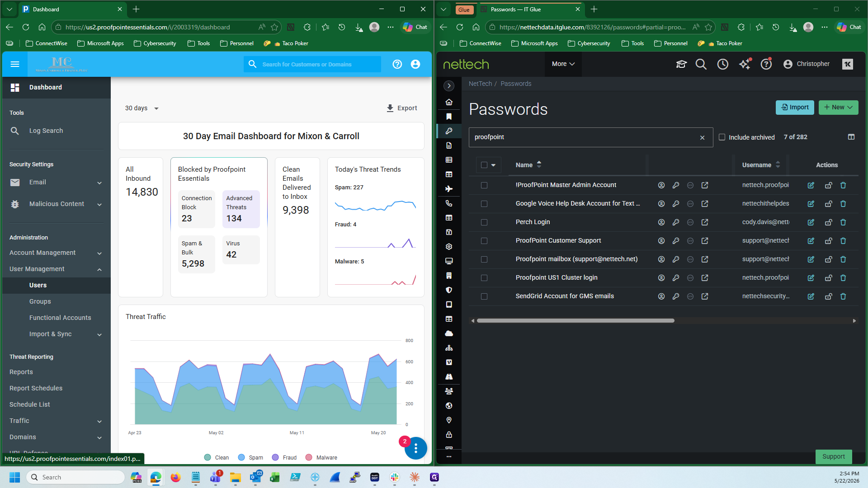This screenshot has height=488, width=868.
Task: Open Proofpoint help icon
Action: (x=397, y=64)
